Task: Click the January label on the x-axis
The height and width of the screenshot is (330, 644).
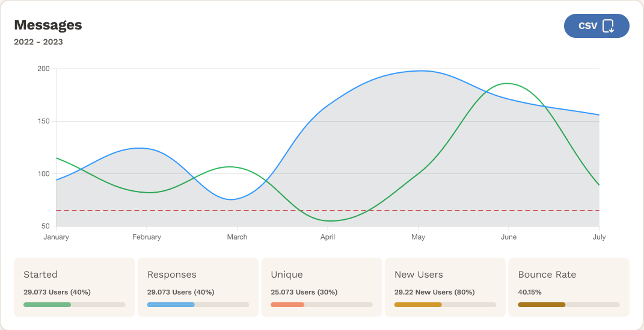Action: [57, 237]
